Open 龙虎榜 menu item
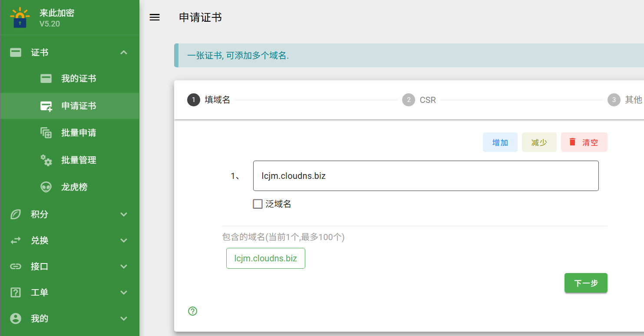644x336 pixels. (70, 187)
